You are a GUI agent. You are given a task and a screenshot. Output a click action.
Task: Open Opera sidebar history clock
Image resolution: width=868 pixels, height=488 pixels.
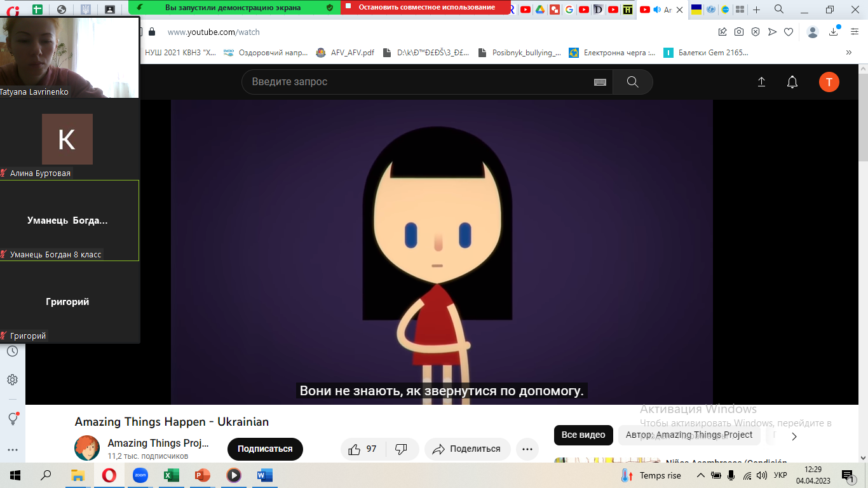click(13, 351)
